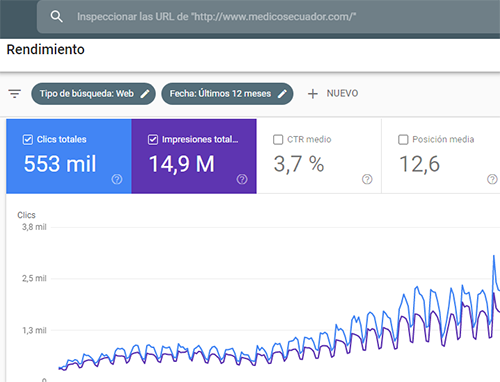Add a new filter with NUEVO
Image resolution: width=500 pixels, height=382 pixels.
click(333, 94)
